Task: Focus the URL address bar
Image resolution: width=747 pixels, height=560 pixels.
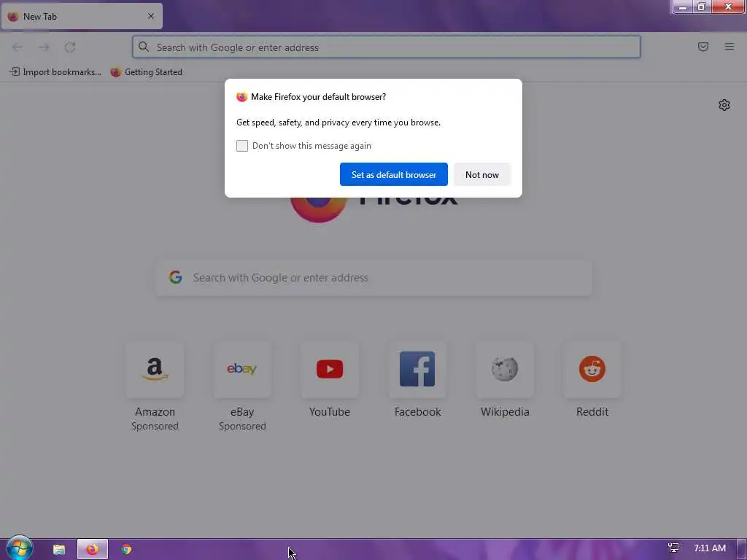Action: 387,47
